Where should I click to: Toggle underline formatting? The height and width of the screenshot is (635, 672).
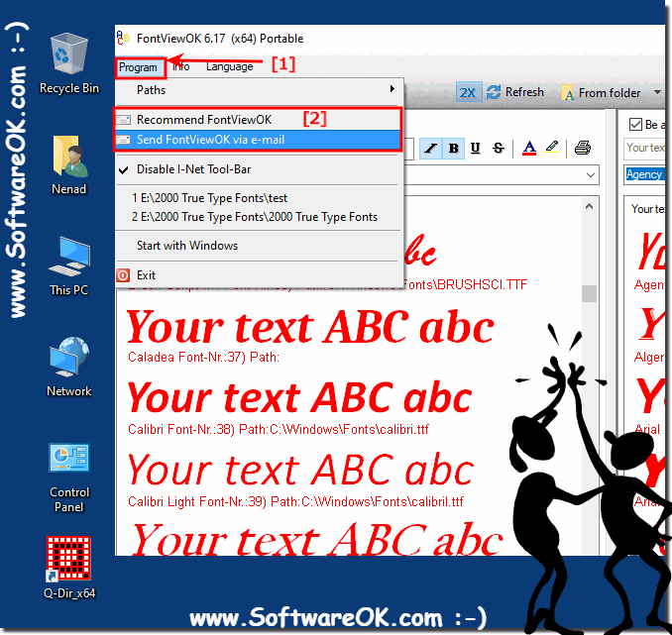click(476, 149)
